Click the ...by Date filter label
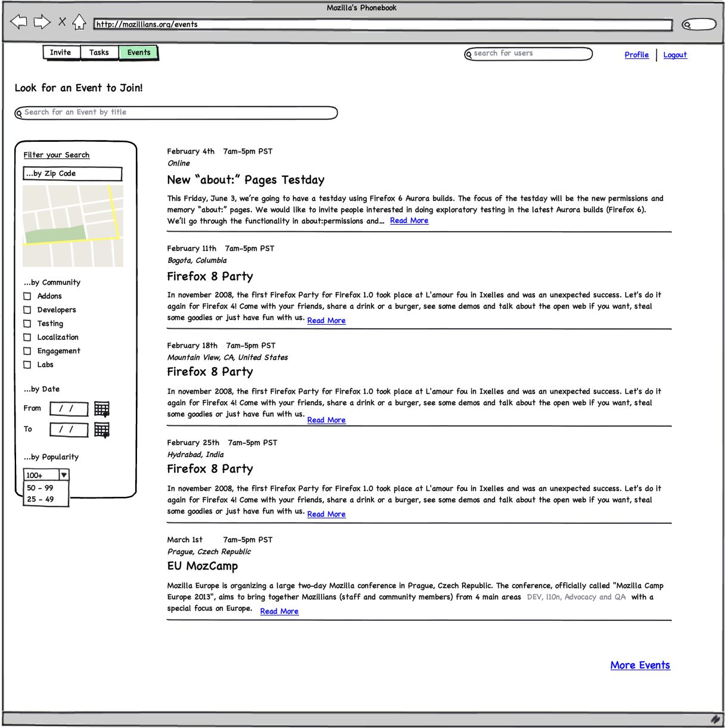725x728 pixels. coord(42,389)
